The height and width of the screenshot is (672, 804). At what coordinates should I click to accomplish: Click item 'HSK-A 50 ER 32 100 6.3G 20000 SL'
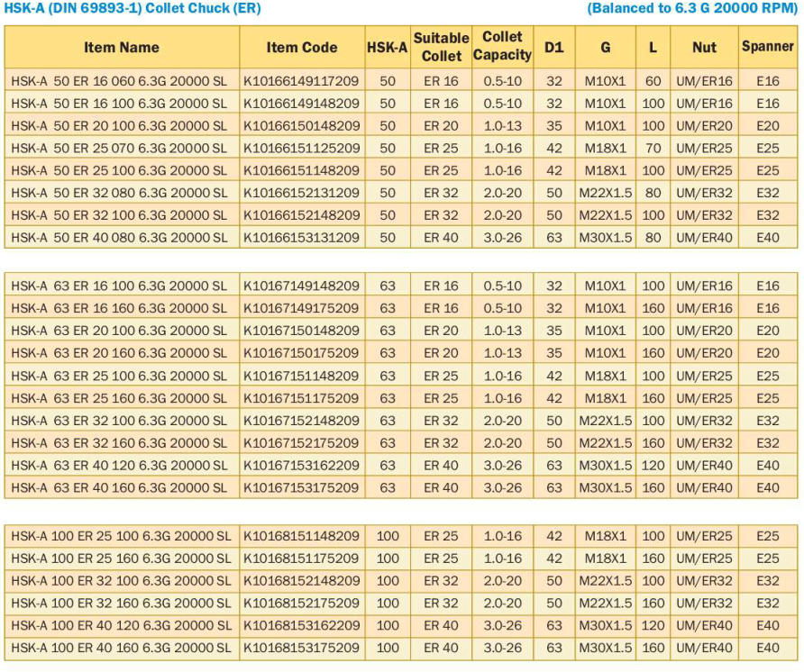coord(119,215)
